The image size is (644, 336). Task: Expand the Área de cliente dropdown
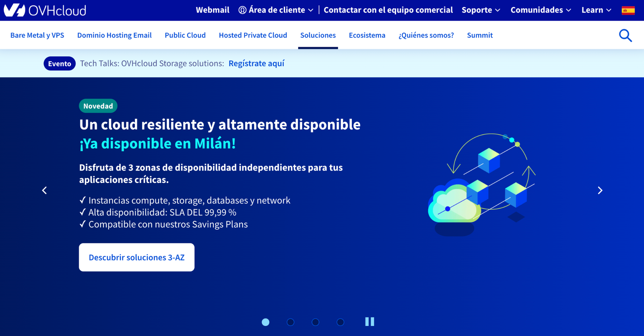(x=276, y=10)
